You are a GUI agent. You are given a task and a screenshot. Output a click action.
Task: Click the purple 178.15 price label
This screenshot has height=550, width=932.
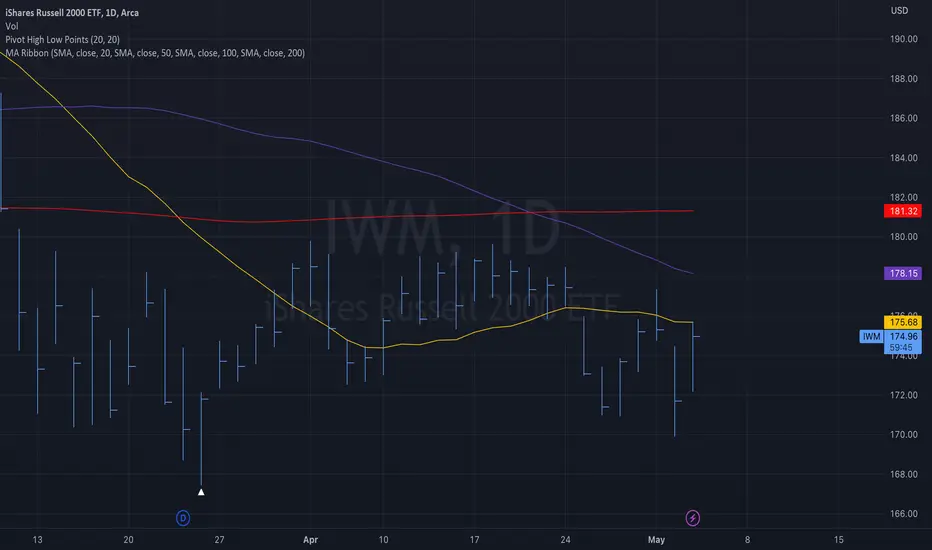pyautogui.click(x=903, y=274)
